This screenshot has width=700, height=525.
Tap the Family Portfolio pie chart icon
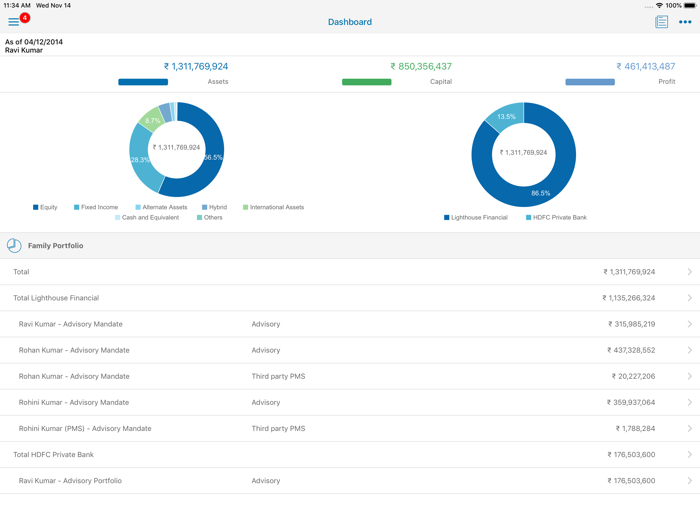pos(14,245)
